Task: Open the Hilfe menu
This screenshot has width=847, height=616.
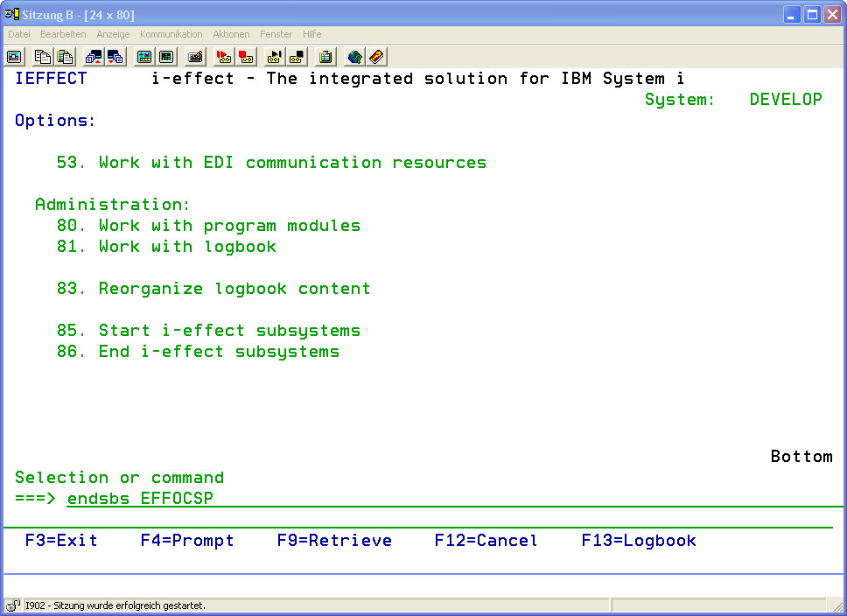Action: (311, 34)
